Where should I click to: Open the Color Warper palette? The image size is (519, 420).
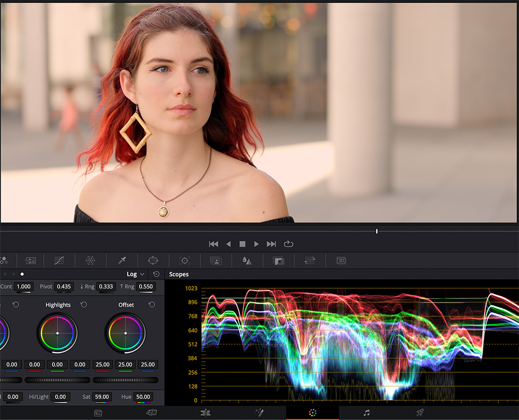90,261
